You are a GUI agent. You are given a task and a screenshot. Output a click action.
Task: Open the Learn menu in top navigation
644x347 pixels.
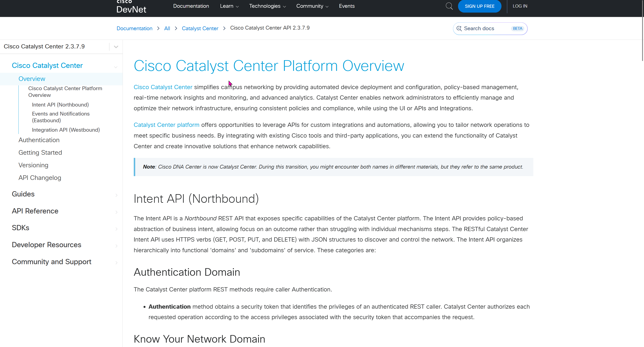(x=229, y=6)
